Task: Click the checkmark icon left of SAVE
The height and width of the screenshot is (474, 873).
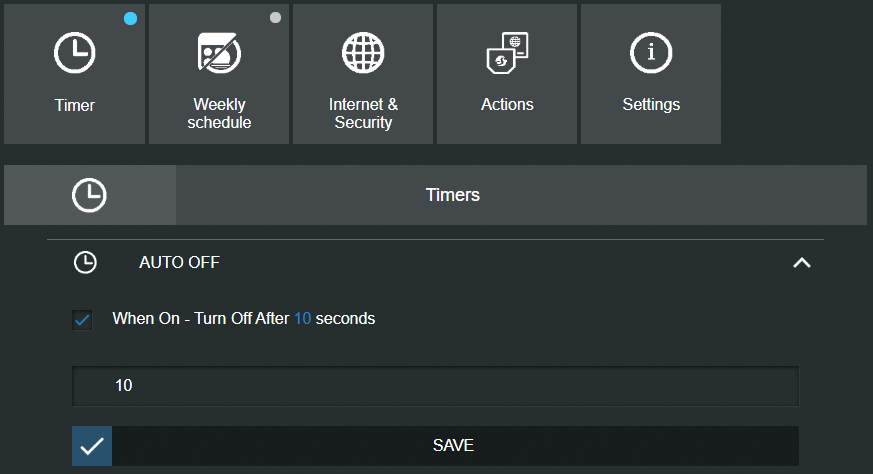Action: pyautogui.click(x=92, y=446)
